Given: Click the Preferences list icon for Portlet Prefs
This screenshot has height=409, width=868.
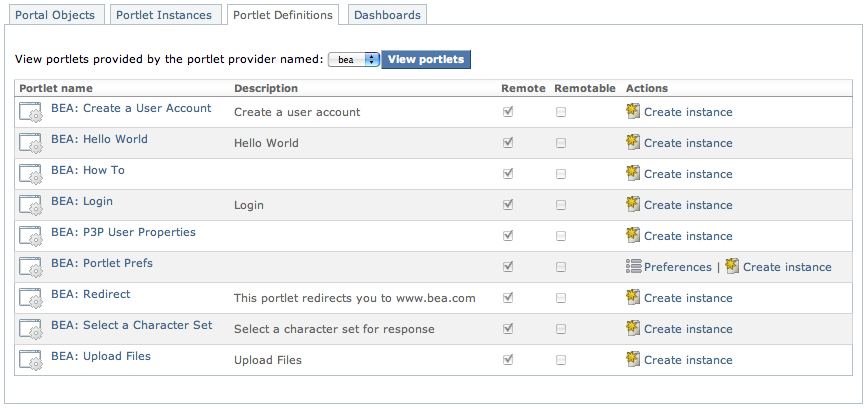Looking at the screenshot, I should tap(633, 266).
